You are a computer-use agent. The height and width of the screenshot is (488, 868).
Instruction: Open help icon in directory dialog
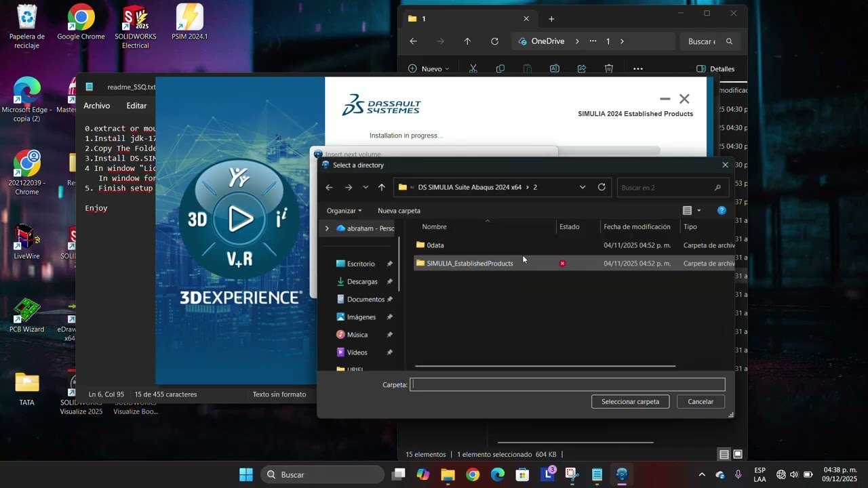tap(722, 211)
